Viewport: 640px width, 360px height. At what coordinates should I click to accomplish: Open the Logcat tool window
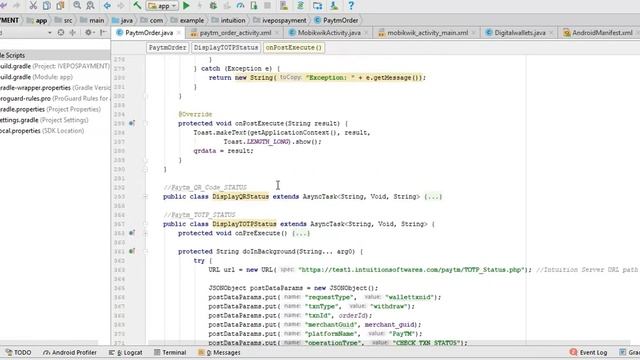125,352
